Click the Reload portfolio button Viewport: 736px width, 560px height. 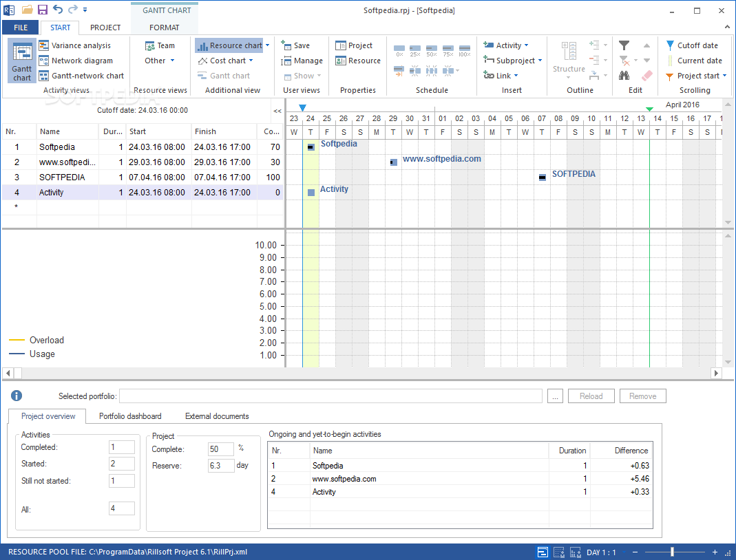pos(591,396)
